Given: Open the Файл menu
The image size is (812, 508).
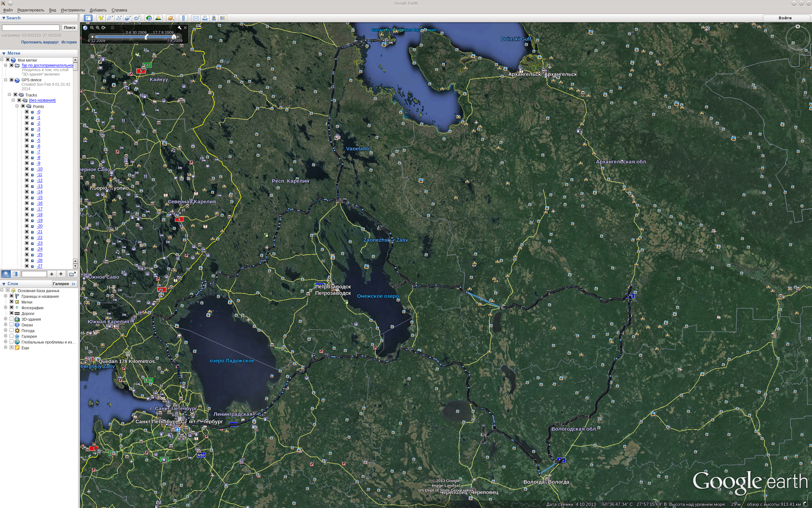Looking at the screenshot, I should coord(8,10).
